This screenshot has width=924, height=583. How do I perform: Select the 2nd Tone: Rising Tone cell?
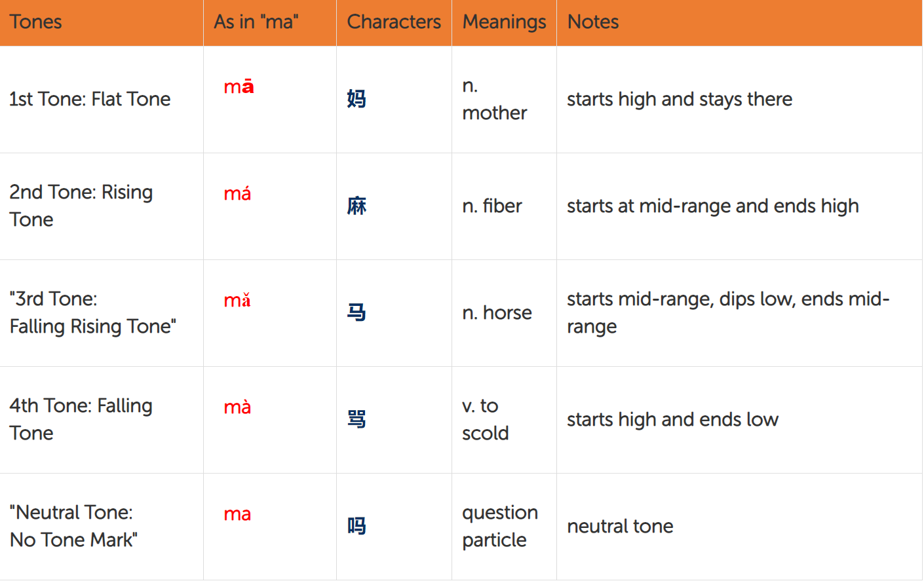81,206
